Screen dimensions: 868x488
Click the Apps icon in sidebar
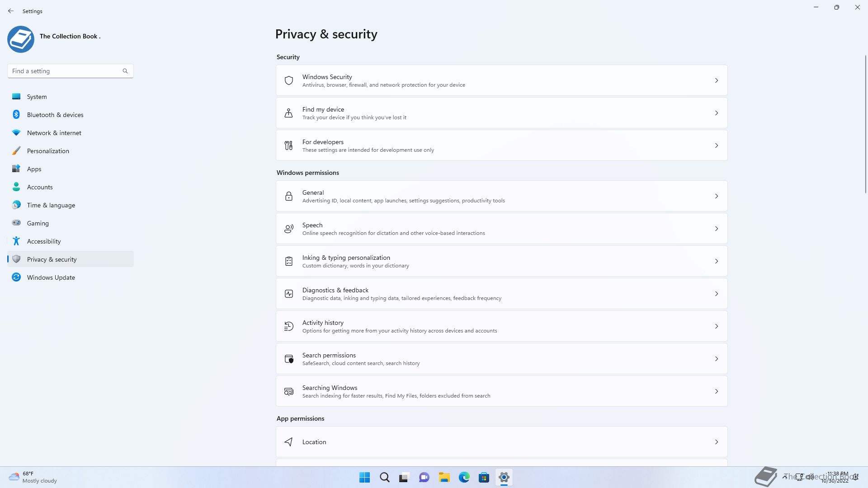(x=16, y=169)
